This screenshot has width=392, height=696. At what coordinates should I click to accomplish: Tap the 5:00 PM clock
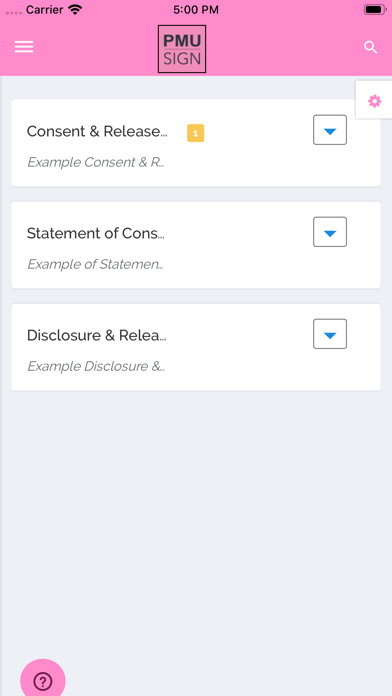tap(196, 10)
